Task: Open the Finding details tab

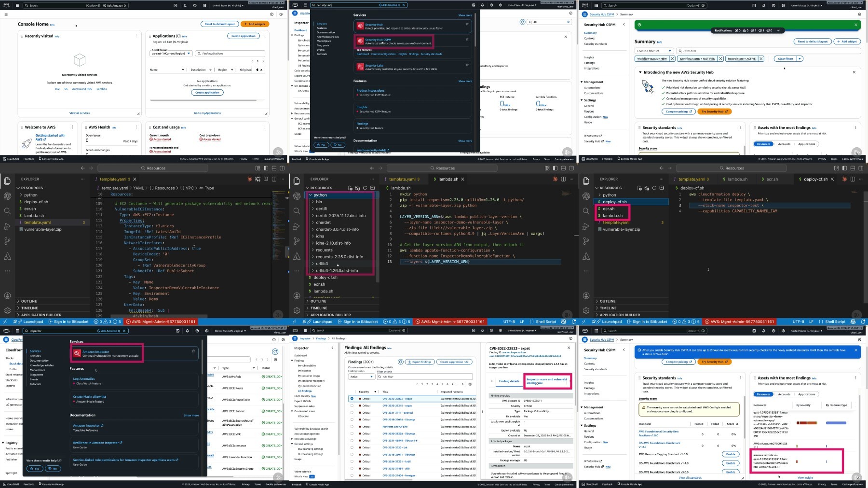Action: (509, 381)
